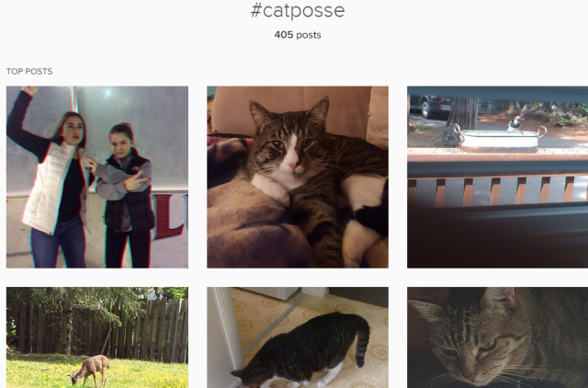Viewport: 588px width, 388px height.
Task: Click the deer in the yellow-flowered grass
Action: (90, 371)
